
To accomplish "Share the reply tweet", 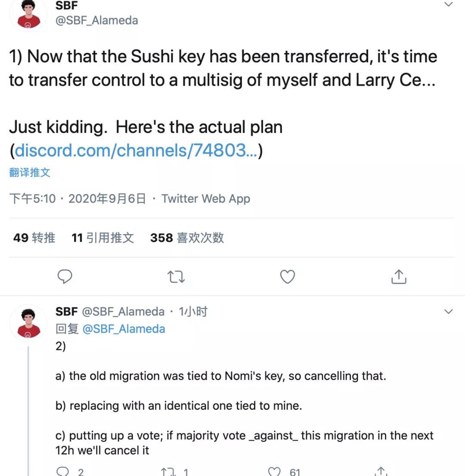I will 380,471.
